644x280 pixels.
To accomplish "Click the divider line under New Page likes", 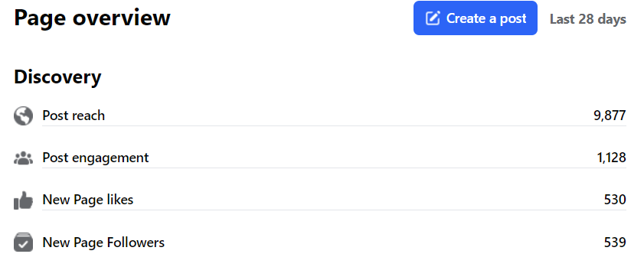I will click(334, 210).
